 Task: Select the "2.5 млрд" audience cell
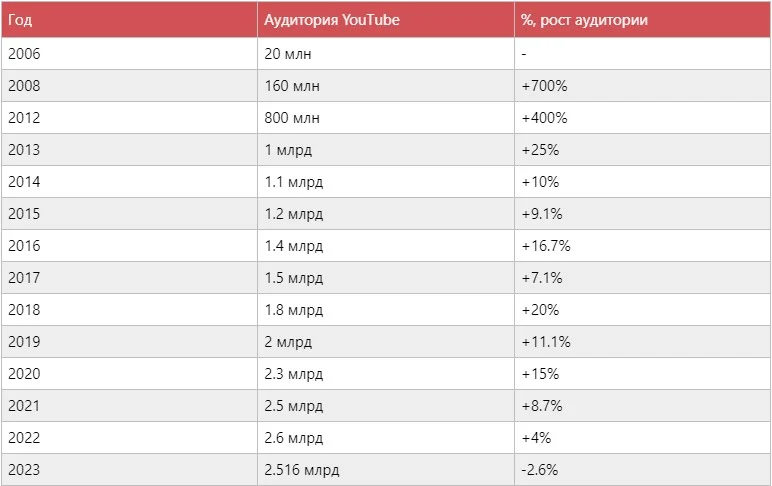(294, 406)
